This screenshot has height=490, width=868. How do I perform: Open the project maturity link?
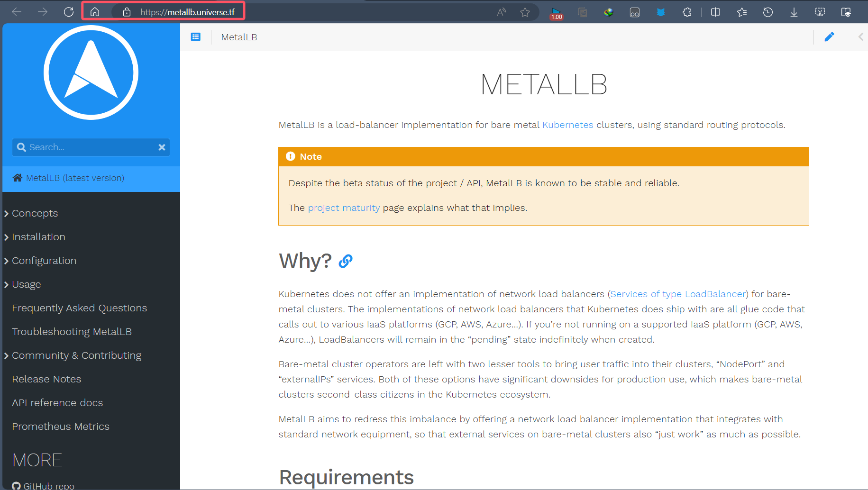(344, 208)
